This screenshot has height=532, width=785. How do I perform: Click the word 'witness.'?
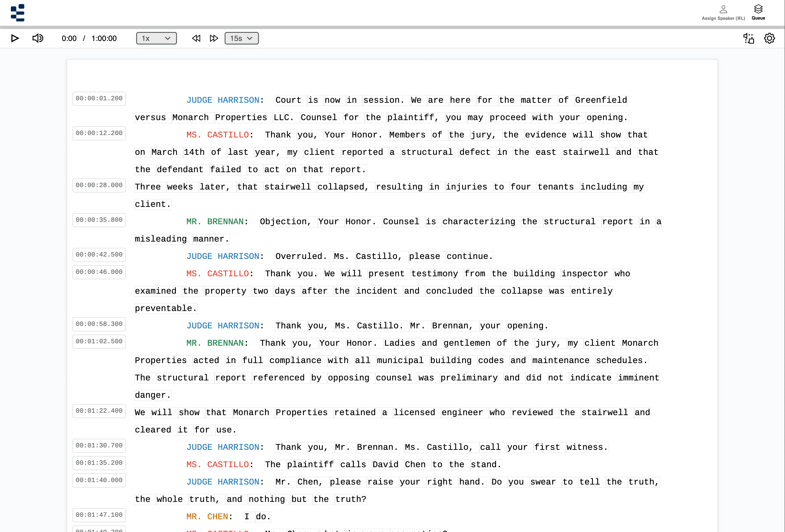tap(587, 447)
